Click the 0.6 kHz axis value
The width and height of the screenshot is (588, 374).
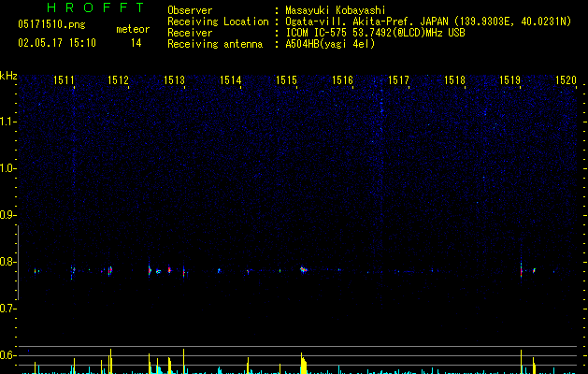7,355
